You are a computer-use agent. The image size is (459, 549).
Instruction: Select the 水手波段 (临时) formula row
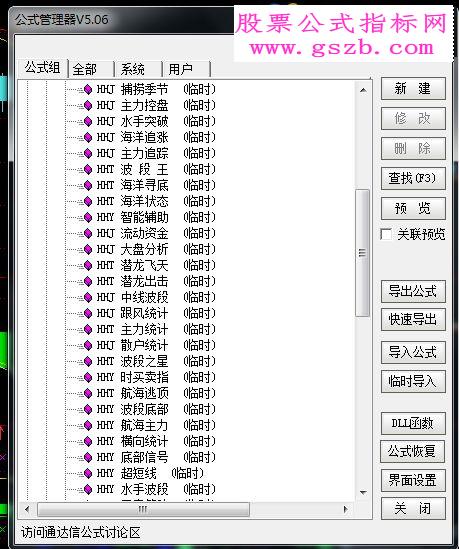[x=156, y=489]
